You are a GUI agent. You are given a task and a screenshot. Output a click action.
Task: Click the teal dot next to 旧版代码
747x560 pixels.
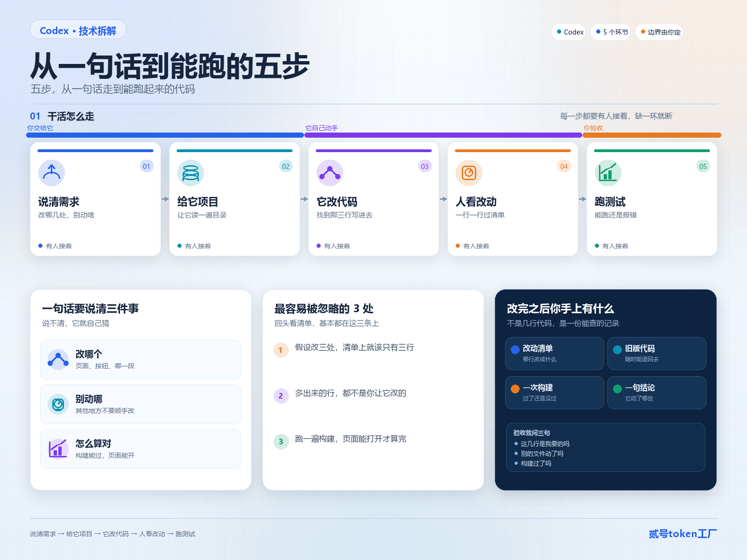coord(618,350)
